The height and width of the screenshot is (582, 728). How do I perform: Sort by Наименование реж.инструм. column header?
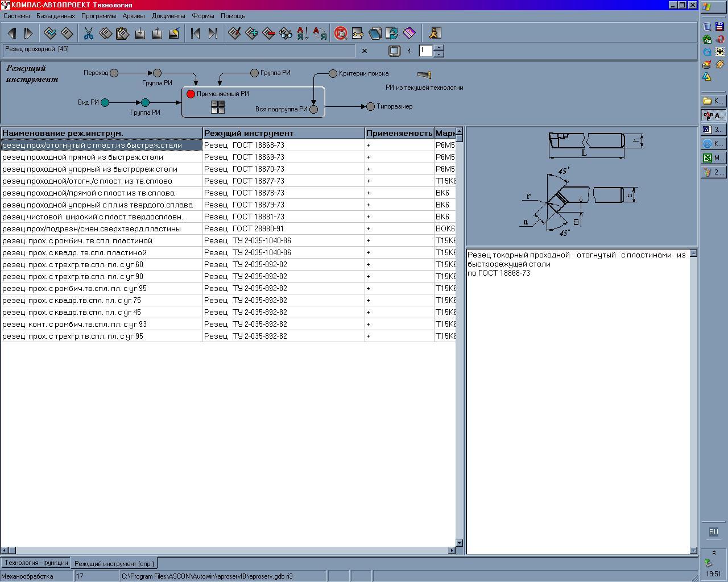pos(102,133)
